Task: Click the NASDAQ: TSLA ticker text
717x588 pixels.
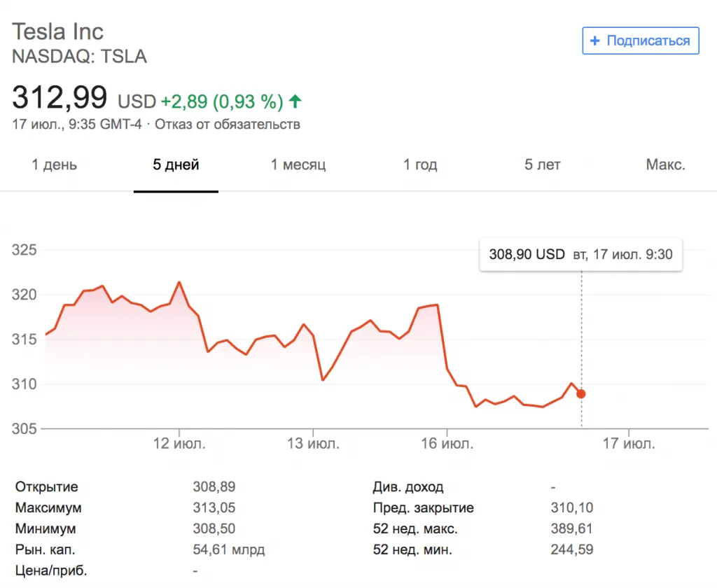Action: click(x=79, y=57)
